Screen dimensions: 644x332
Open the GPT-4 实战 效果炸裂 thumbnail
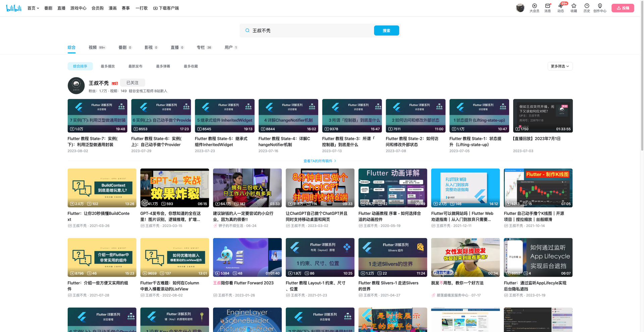point(175,188)
